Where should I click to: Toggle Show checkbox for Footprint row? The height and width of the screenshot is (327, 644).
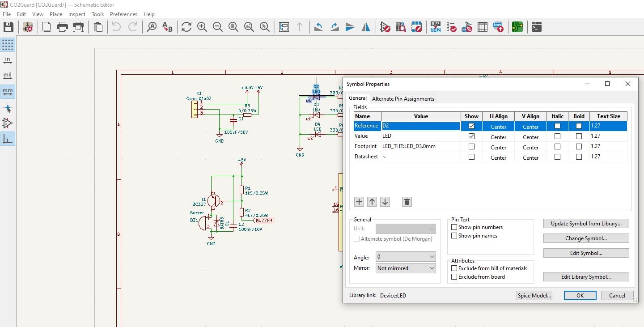(471, 147)
